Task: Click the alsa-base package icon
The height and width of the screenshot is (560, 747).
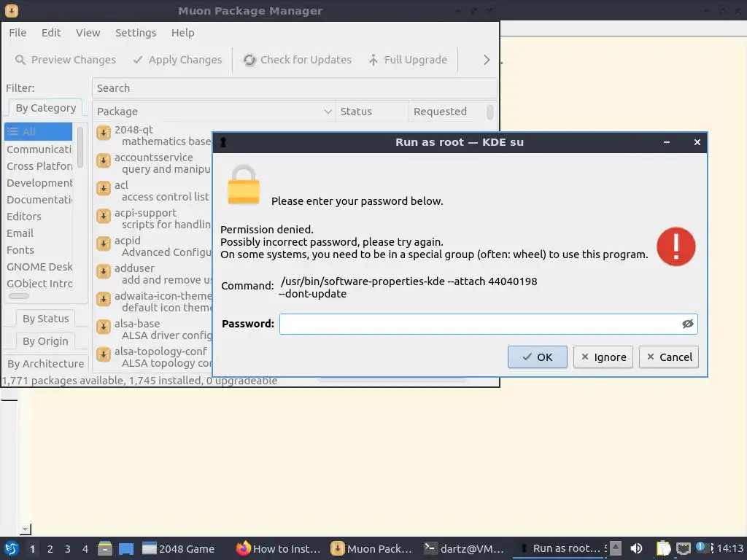Action: pos(104,327)
